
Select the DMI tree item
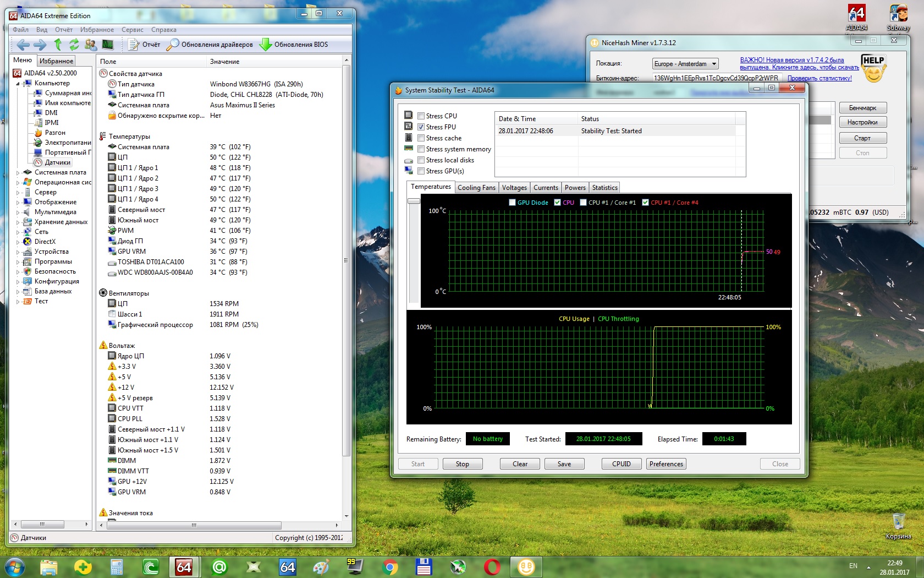click(x=51, y=113)
